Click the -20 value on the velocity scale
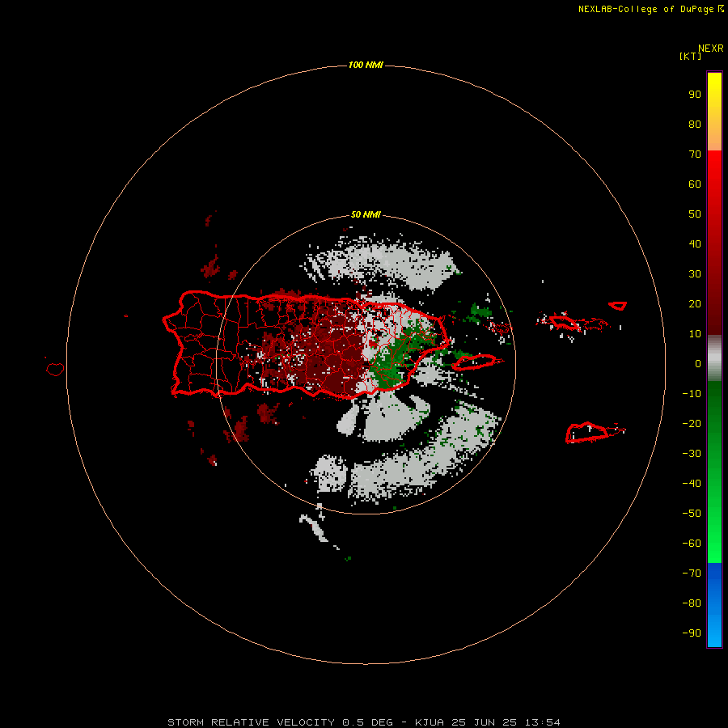The height and width of the screenshot is (728, 728). 692,423
